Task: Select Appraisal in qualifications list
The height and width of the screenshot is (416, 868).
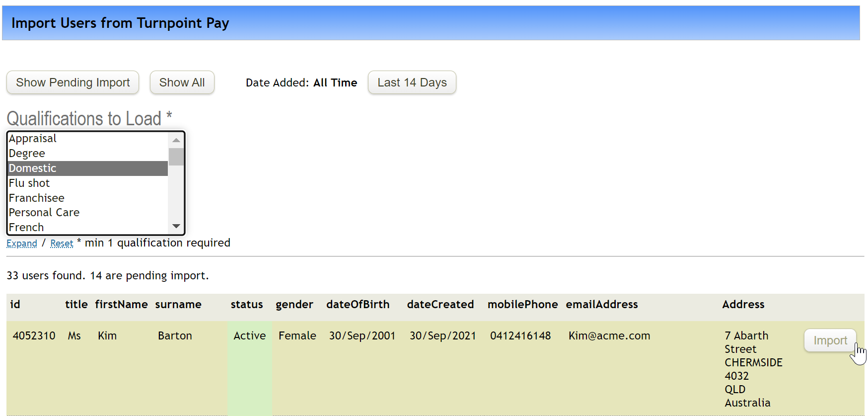Action: tap(88, 139)
